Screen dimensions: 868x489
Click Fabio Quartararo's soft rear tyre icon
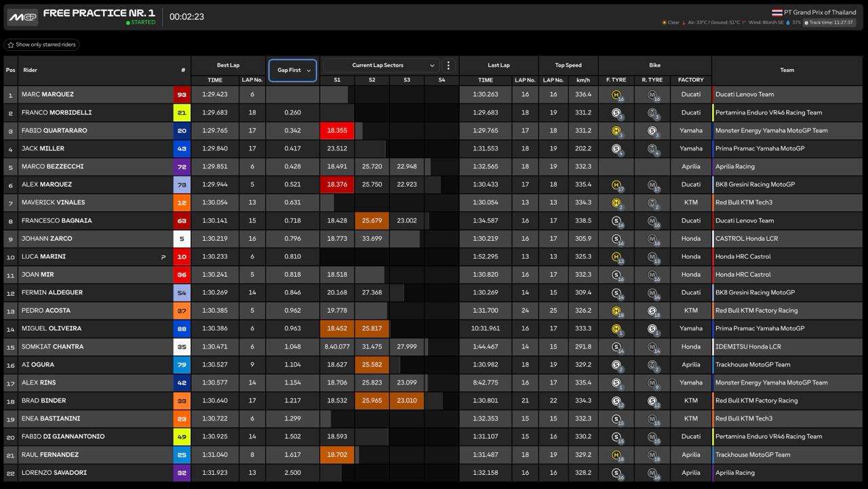tap(652, 131)
